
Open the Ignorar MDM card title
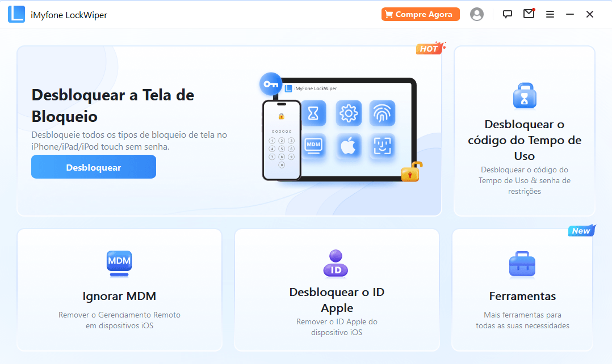click(119, 296)
